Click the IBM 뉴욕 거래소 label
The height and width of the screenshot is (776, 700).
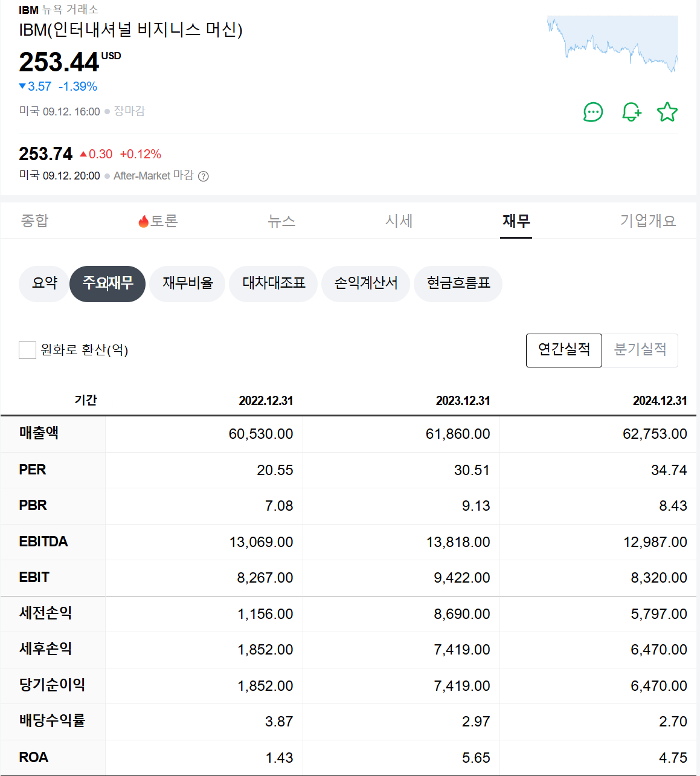[x=59, y=10]
